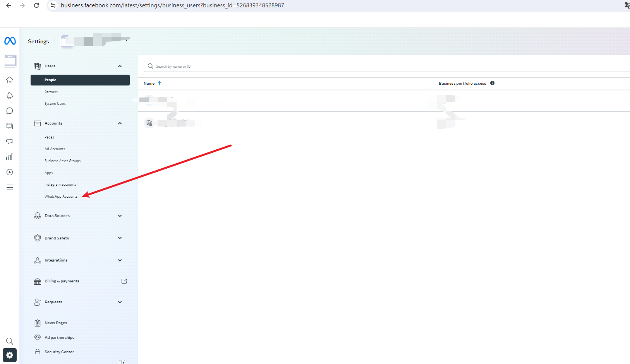Open notifications bell icon
This screenshot has width=630, height=364.
pos(10,96)
